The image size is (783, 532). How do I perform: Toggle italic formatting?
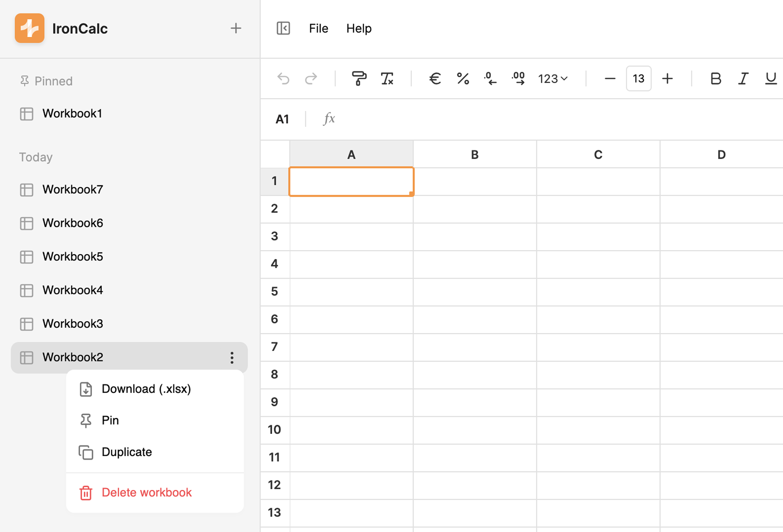coord(743,78)
